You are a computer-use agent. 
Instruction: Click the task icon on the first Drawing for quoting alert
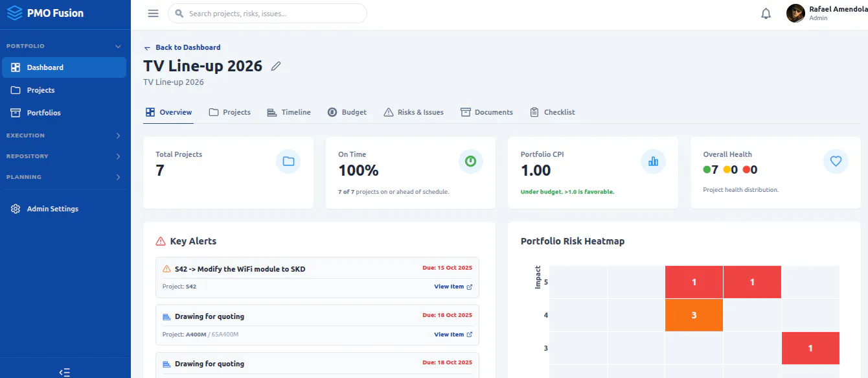click(166, 316)
